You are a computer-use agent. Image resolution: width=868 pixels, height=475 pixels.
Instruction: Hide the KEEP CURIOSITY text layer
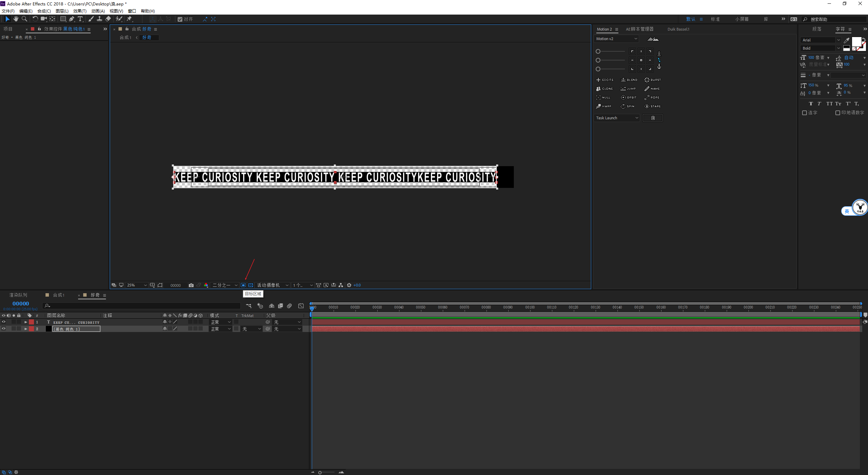click(4, 322)
